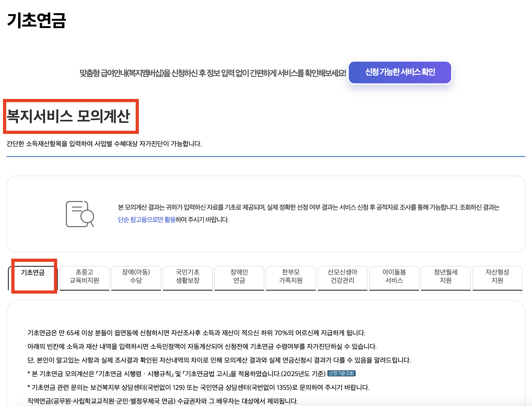Select 산모신생아 건강관리 tab
The height and width of the screenshot is (406, 532).
[342, 276]
